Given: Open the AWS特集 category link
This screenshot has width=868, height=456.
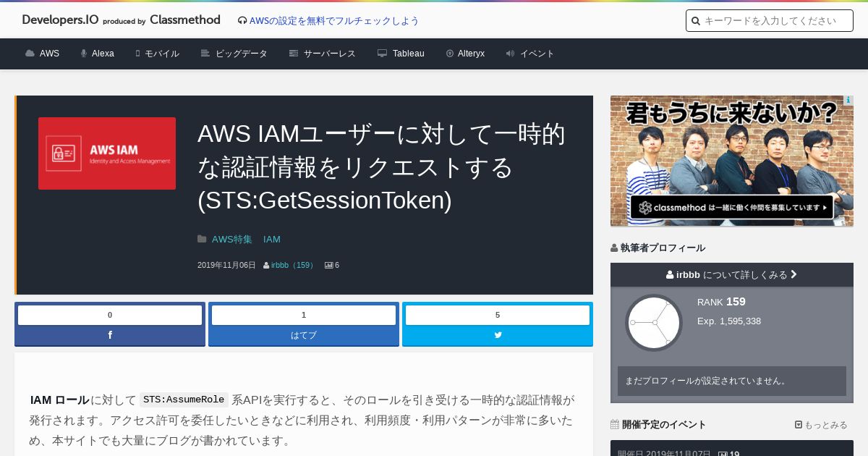Looking at the screenshot, I should tap(232, 239).
